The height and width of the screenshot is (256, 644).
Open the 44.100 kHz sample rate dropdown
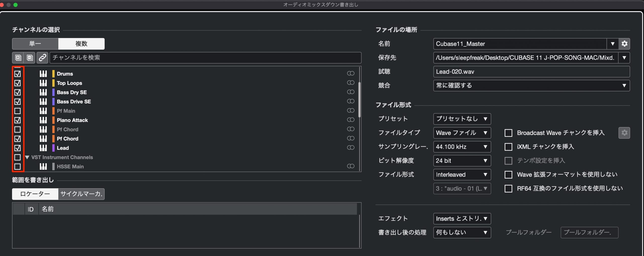coord(462,147)
